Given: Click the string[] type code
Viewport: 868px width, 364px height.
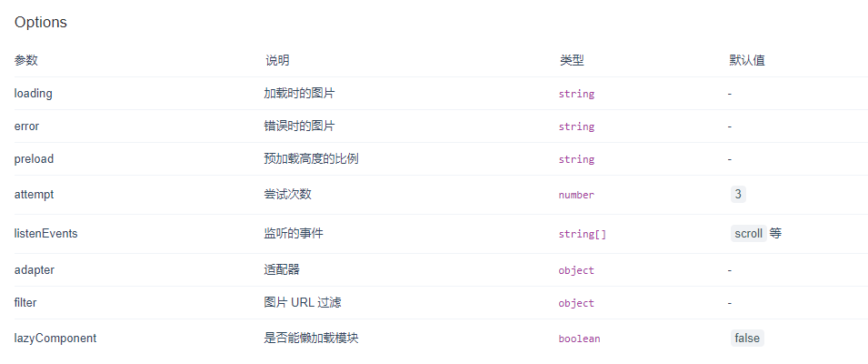Looking at the screenshot, I should [583, 234].
